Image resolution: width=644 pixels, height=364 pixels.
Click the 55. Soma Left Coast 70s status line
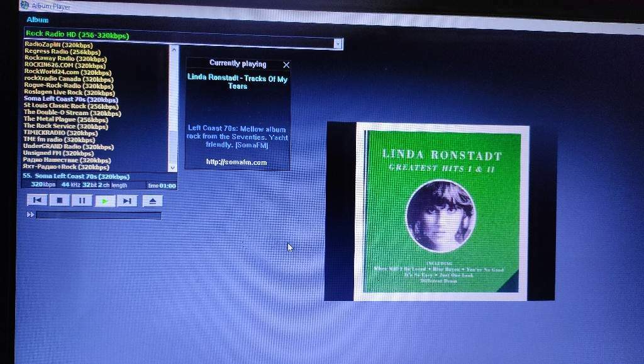(76, 176)
